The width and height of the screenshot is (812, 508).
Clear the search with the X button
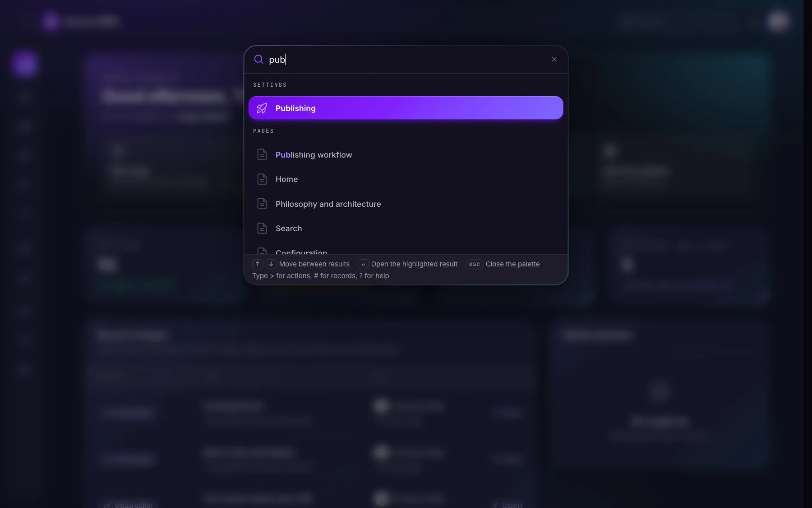(554, 59)
